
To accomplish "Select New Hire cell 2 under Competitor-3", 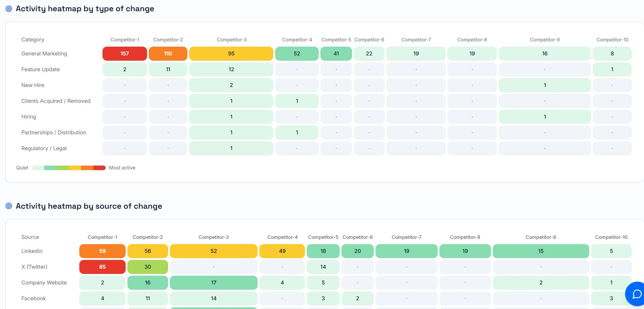I will pos(231,85).
